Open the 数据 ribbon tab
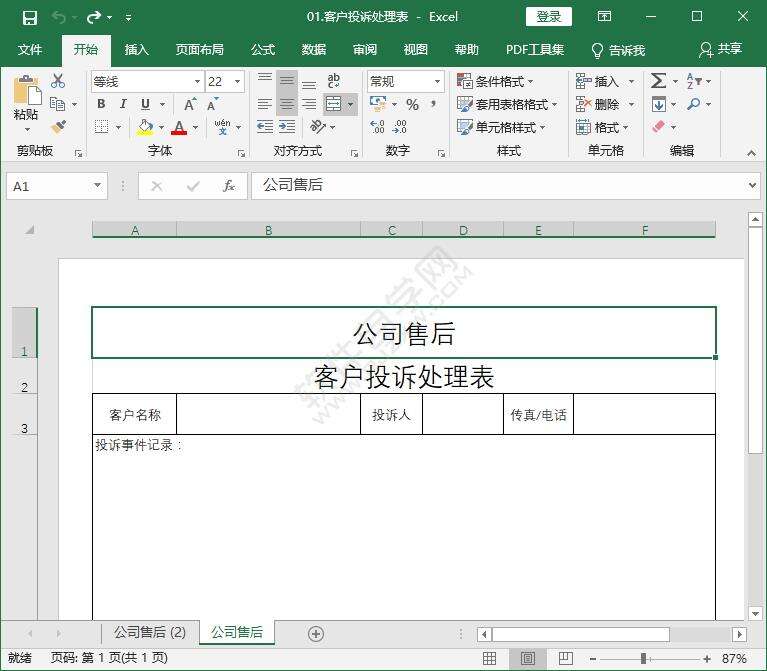 [313, 49]
